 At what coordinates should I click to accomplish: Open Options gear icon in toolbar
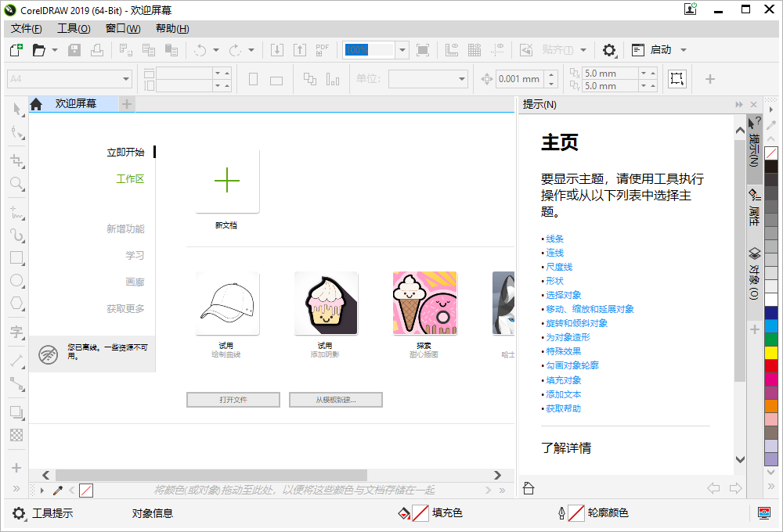click(609, 50)
